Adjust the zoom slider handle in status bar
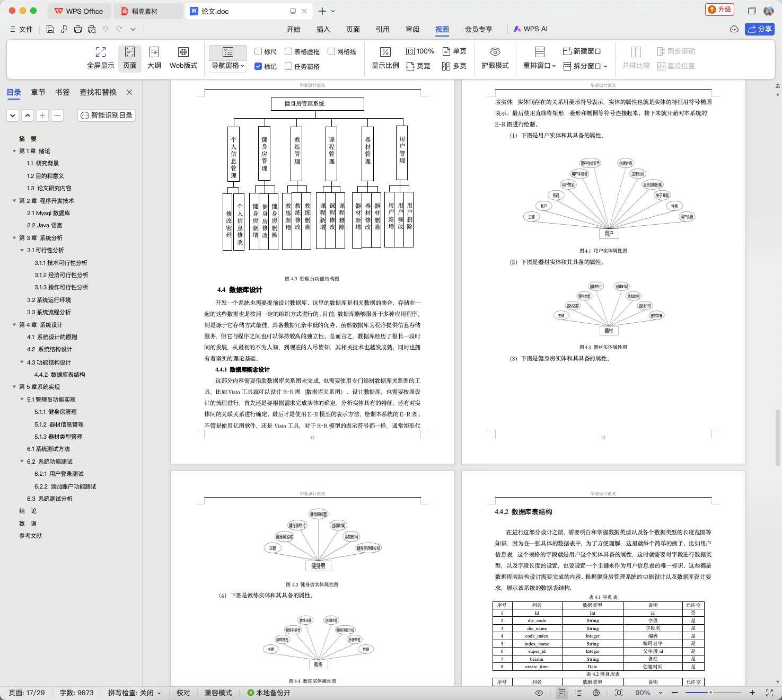The image size is (782, 700). point(710,693)
